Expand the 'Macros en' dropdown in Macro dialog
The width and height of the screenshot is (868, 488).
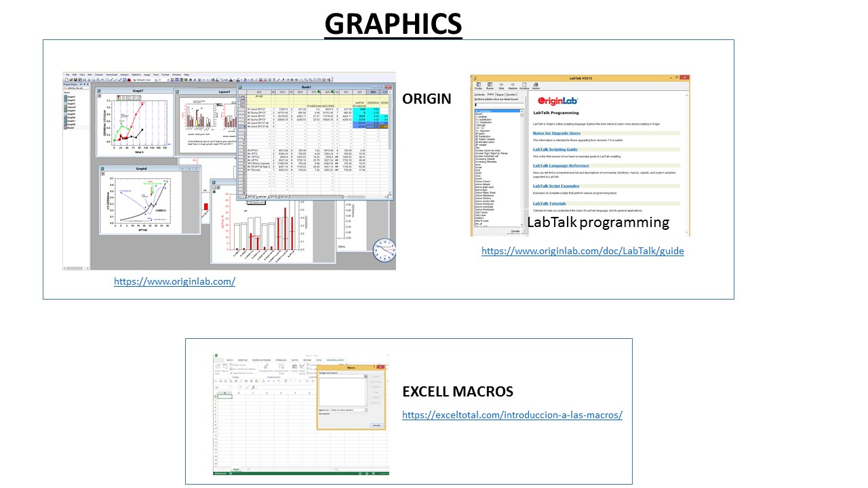pos(366,410)
